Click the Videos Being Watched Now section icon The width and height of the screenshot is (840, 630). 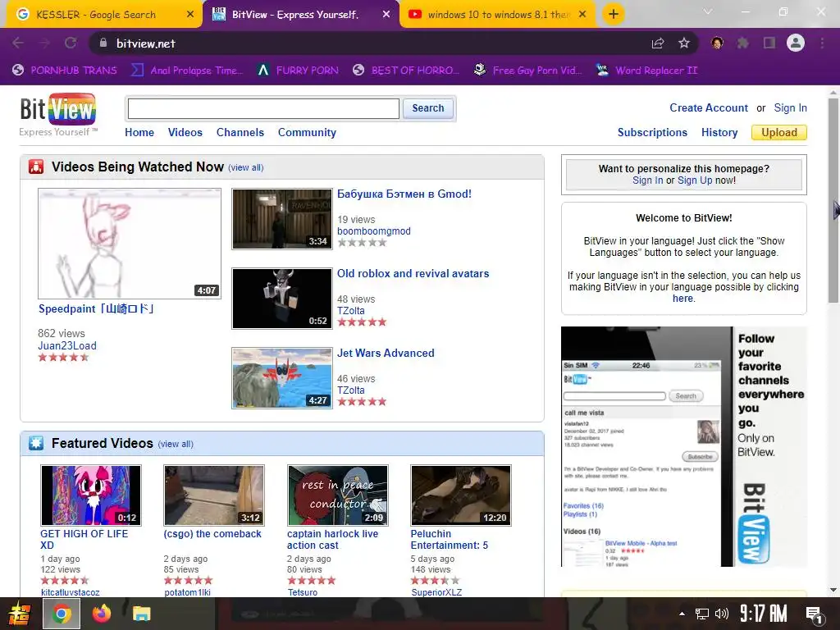[36, 167]
